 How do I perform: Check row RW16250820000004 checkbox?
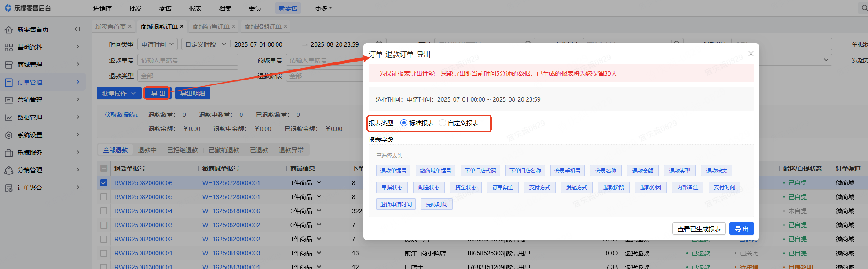104,211
